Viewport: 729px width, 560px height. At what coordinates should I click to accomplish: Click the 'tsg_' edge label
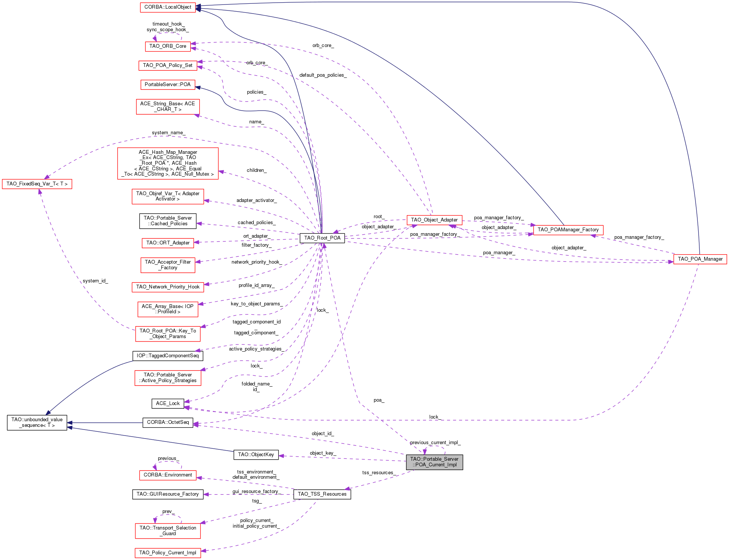[257, 501]
